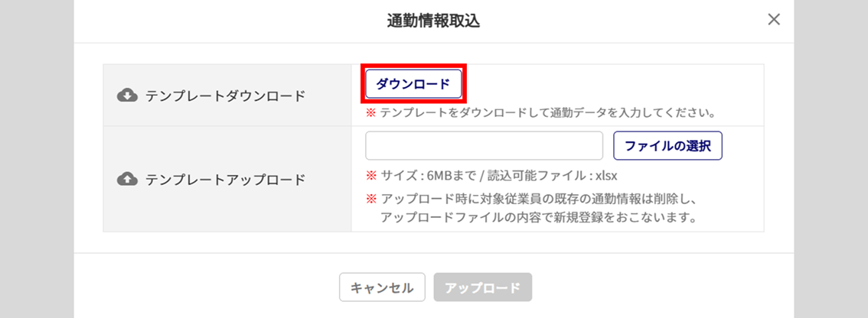Click the red ※ mark beside size note
Image resolution: width=868 pixels, height=318 pixels.
(x=370, y=175)
